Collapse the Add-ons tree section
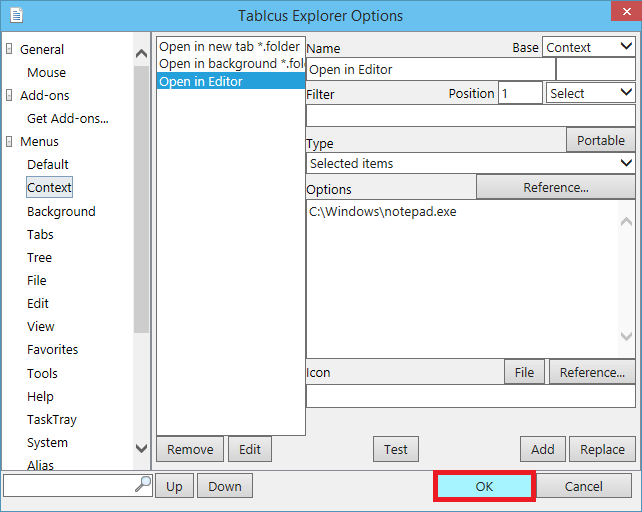The image size is (642, 512). point(9,95)
